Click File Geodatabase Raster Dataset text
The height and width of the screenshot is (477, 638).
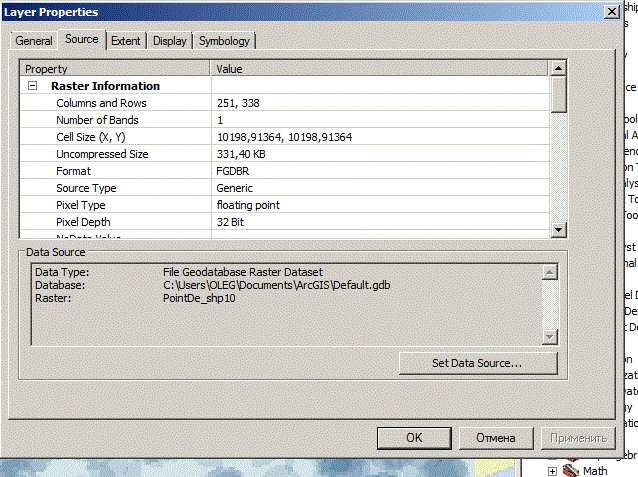243,272
